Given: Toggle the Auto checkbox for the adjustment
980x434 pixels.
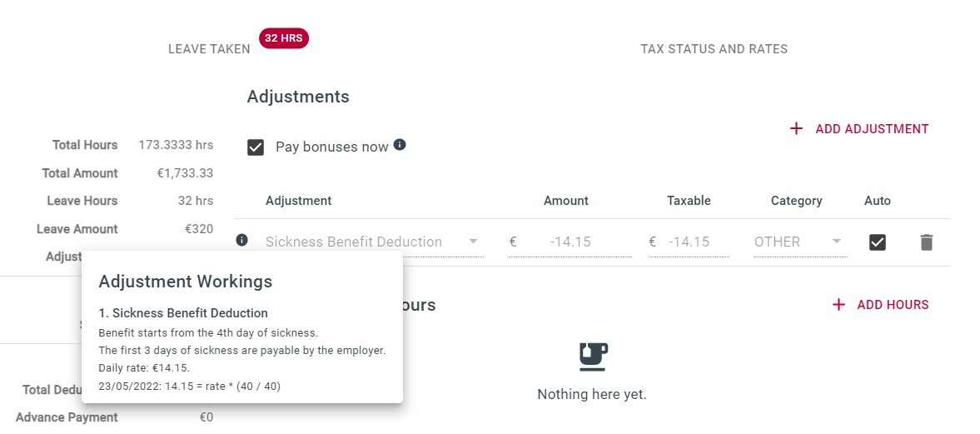Looking at the screenshot, I should (x=878, y=242).
